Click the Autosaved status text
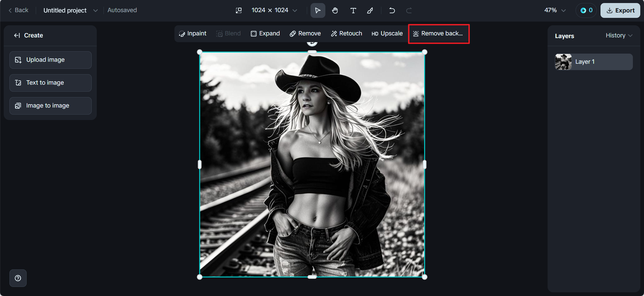This screenshot has width=644, height=296. pyautogui.click(x=122, y=10)
